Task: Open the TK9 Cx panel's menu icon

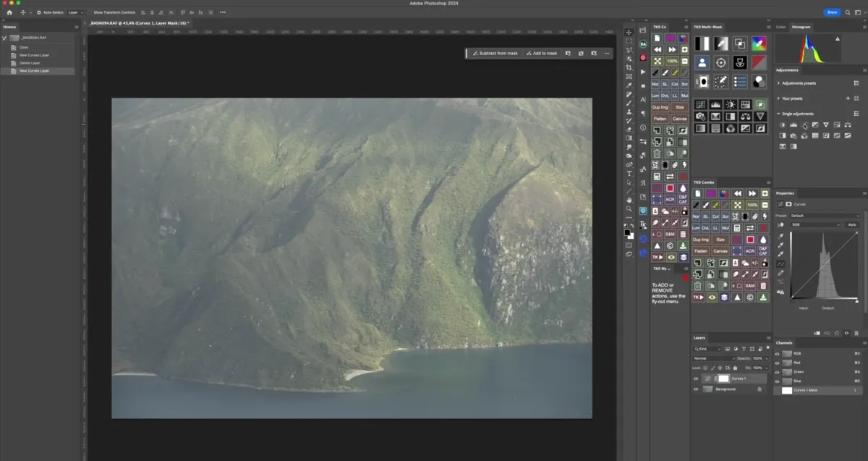Action: coord(687,27)
